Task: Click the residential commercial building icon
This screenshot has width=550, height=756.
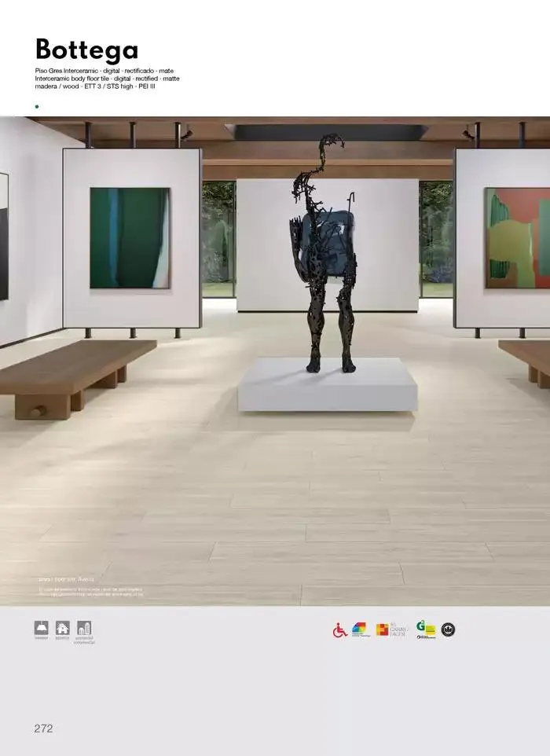Action: click(x=84, y=628)
